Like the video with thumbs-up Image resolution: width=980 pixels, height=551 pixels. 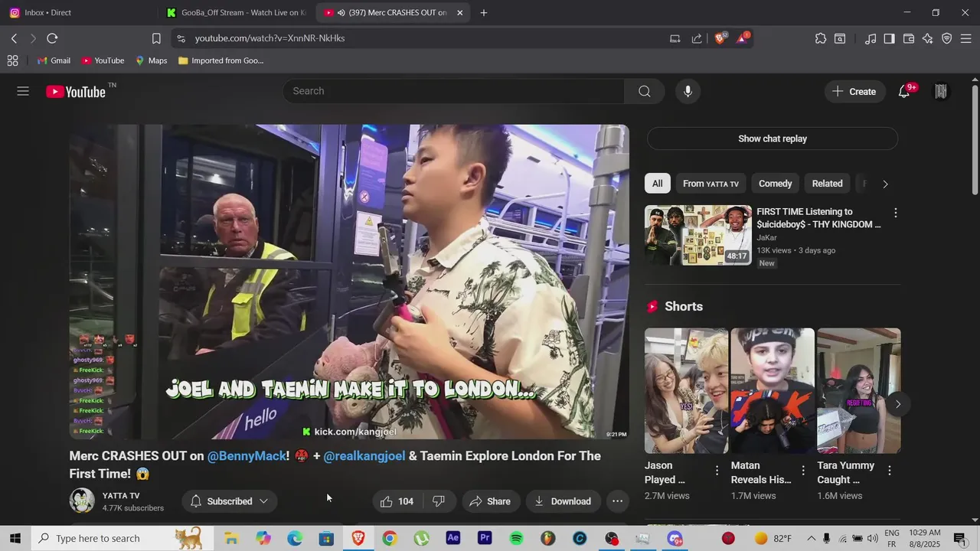[x=397, y=501]
